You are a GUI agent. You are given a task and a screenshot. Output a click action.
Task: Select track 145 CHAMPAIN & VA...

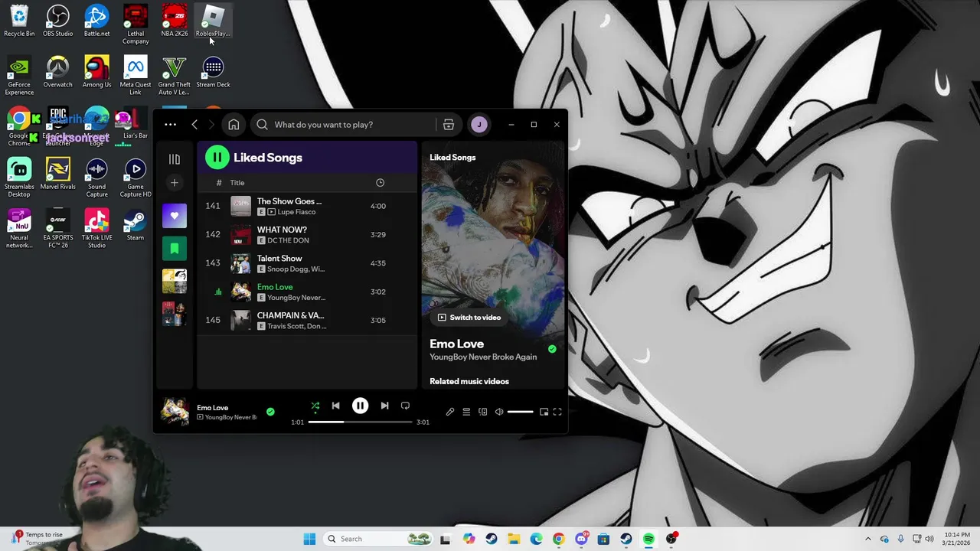[x=306, y=321]
